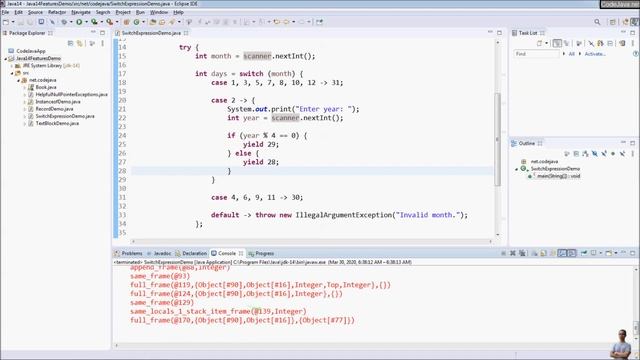
Task: Toggle the Categorized view in Task List toolbar
Action: 557,43
